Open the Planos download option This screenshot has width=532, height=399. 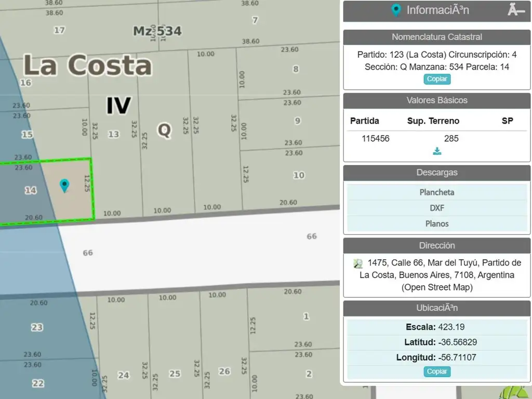click(437, 223)
